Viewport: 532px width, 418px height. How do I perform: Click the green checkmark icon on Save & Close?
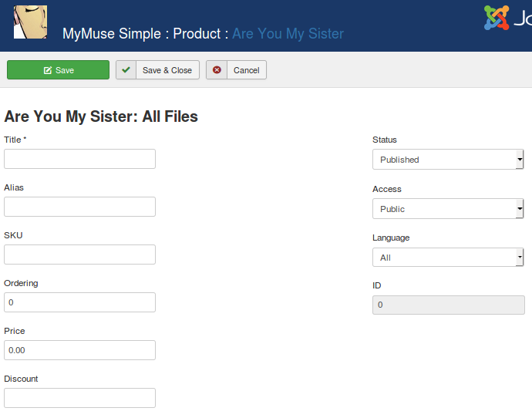[x=126, y=70]
